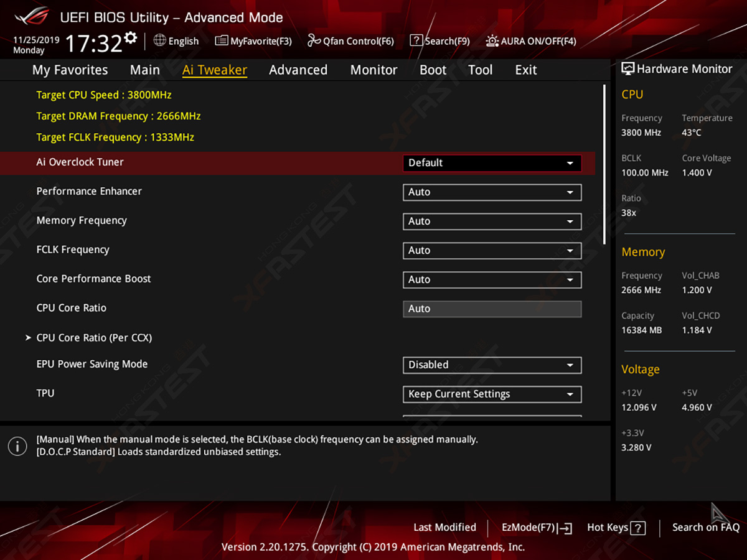Click Search(F9) button
Screen dimensions: 747x560
pos(439,41)
